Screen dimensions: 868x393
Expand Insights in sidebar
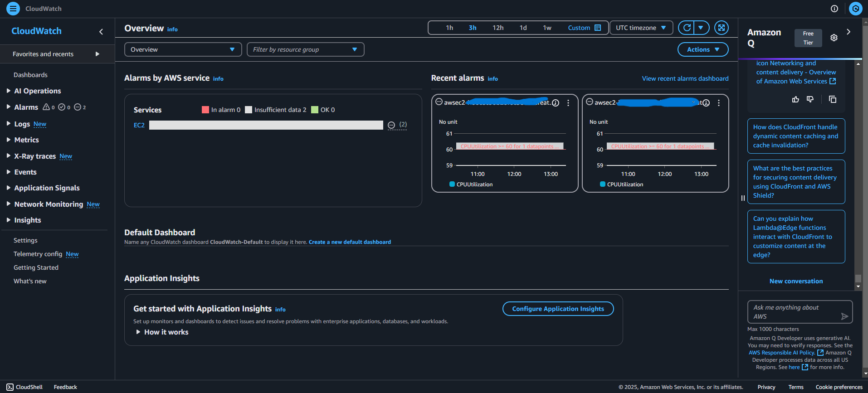tap(9, 220)
